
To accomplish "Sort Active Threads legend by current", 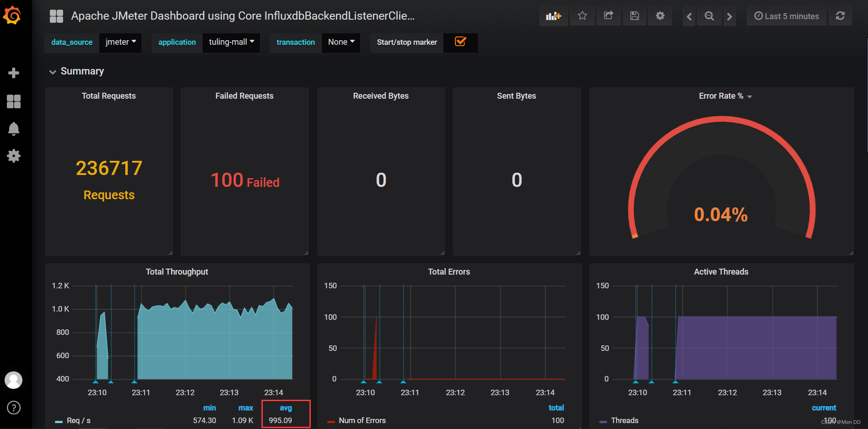I will [x=824, y=408].
